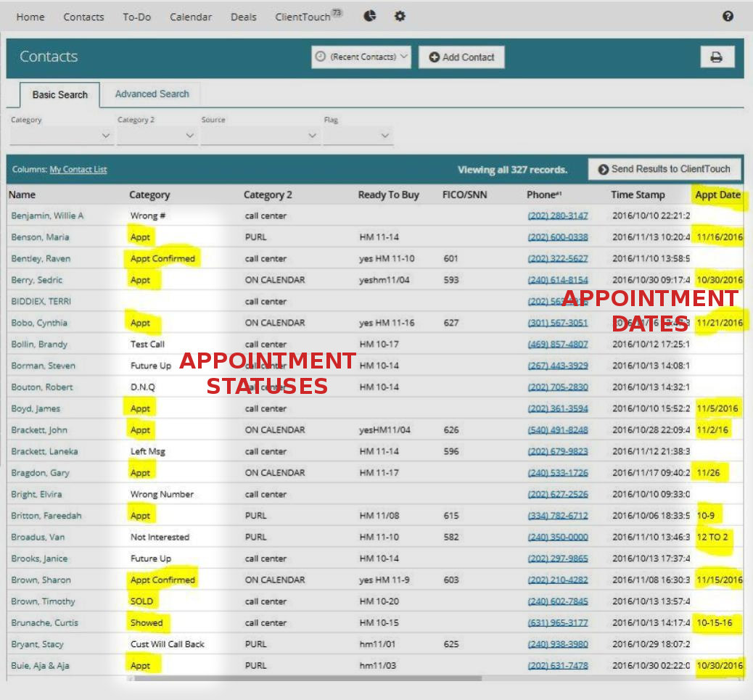Switch to the Advanced Search tab
The height and width of the screenshot is (700, 753).
click(x=152, y=94)
